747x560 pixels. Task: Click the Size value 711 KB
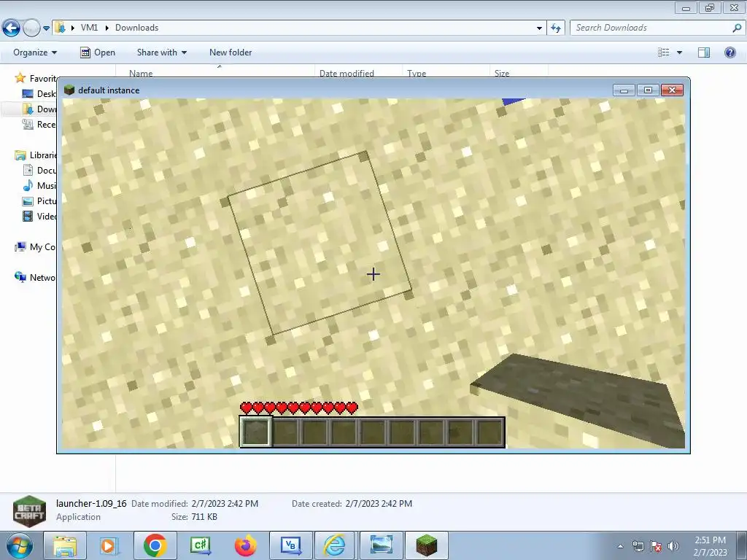tap(204, 517)
